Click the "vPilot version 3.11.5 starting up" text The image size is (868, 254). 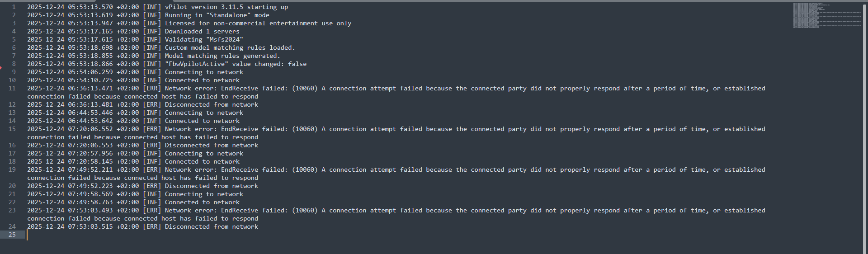[226, 7]
